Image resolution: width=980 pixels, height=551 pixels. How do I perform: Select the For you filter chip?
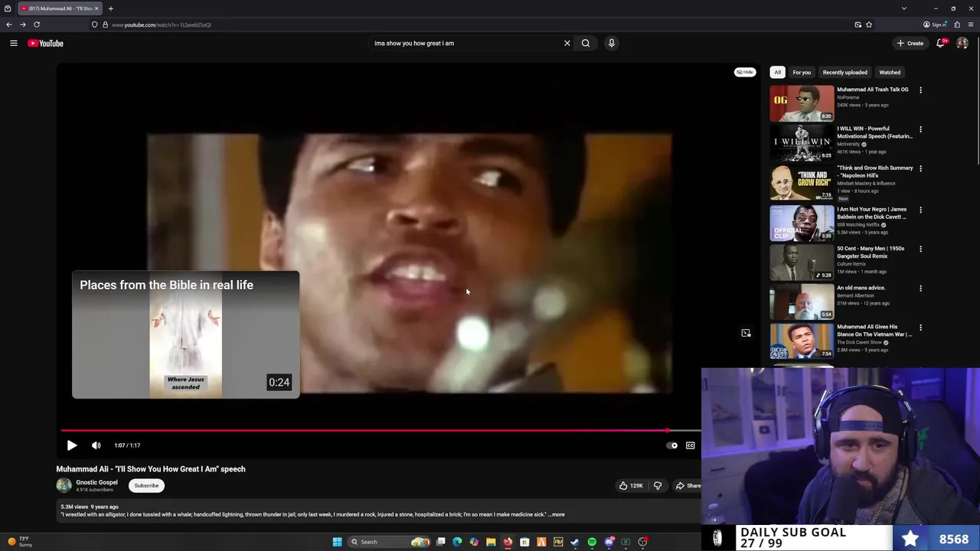coord(802,72)
